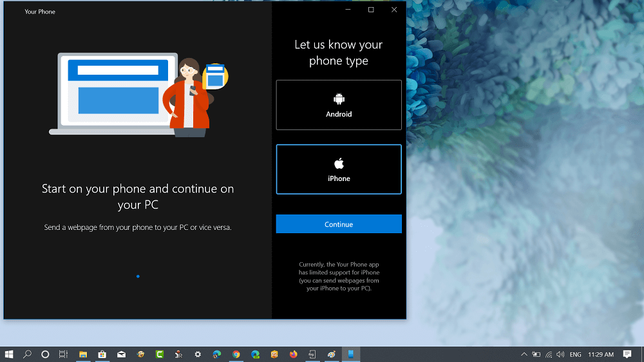Switch input language from ENG
Viewport: 644px width, 362px height.
[575, 354]
